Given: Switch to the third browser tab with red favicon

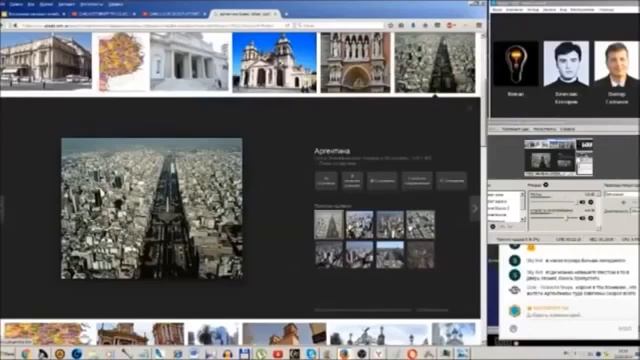Looking at the screenshot, I should [174, 14].
